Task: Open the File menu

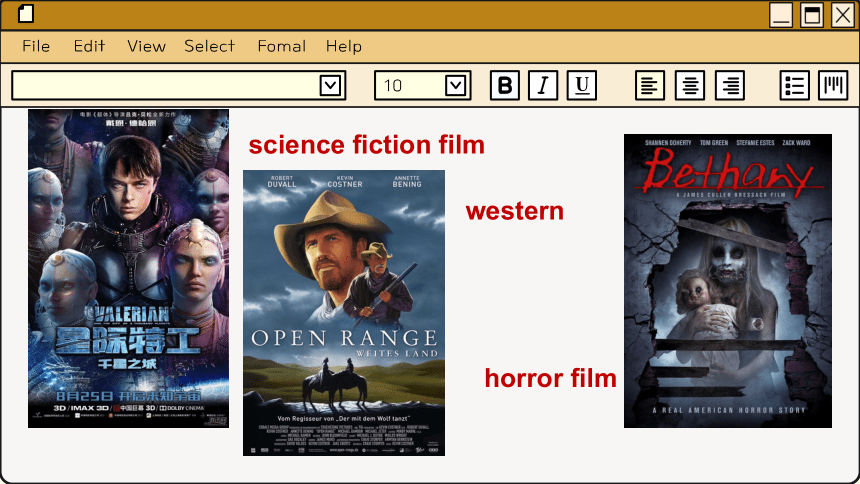Action: click(36, 46)
